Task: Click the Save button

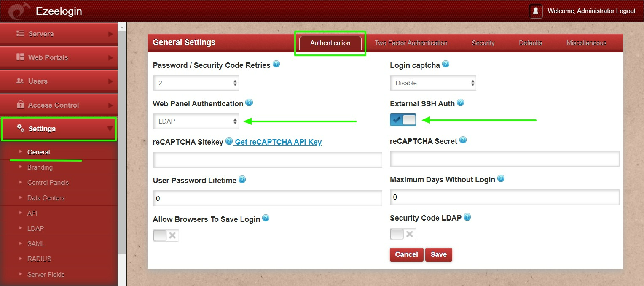Action: 439,255
